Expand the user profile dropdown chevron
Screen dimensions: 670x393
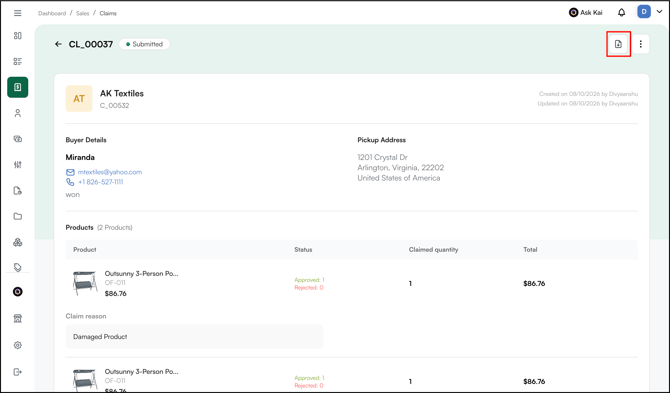659,12
